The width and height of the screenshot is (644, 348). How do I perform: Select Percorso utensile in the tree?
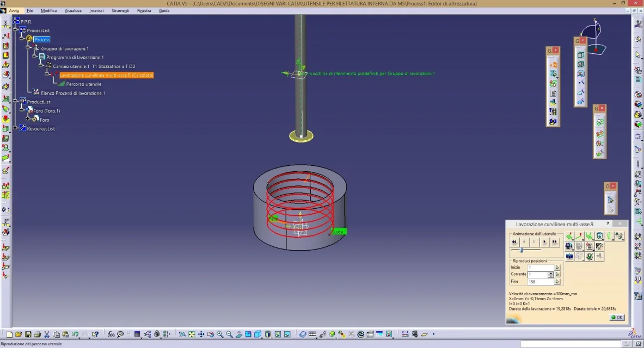(x=83, y=84)
